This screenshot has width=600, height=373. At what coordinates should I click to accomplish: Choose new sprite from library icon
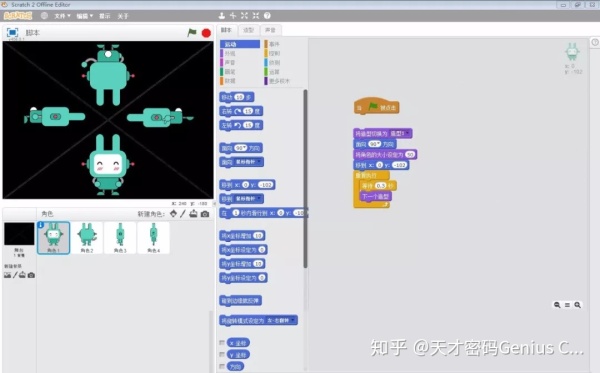tap(173, 213)
